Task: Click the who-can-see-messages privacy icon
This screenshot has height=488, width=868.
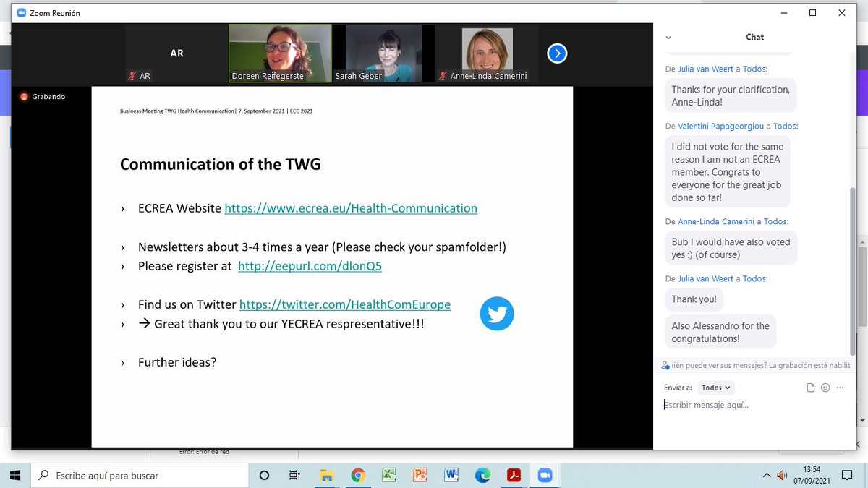Action: (x=665, y=366)
